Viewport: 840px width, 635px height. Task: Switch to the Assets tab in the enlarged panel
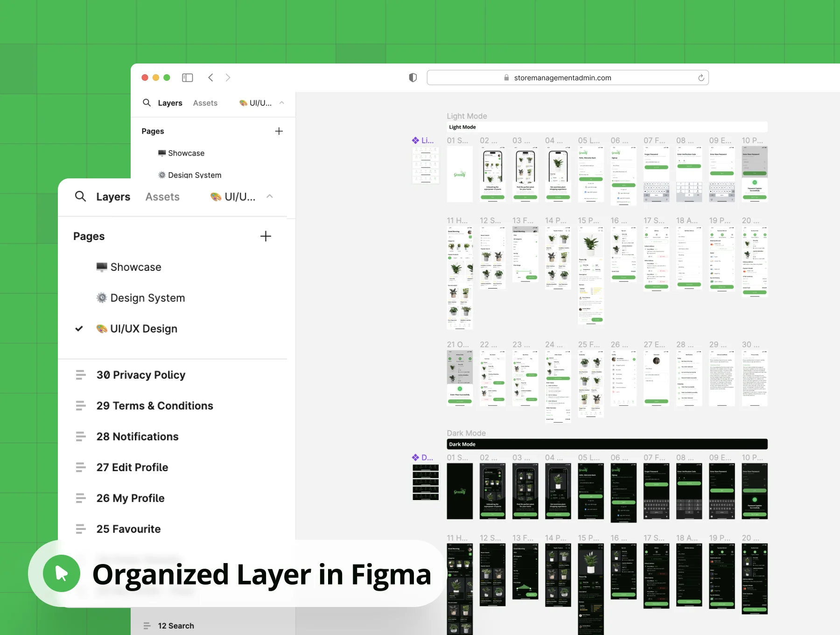(162, 197)
